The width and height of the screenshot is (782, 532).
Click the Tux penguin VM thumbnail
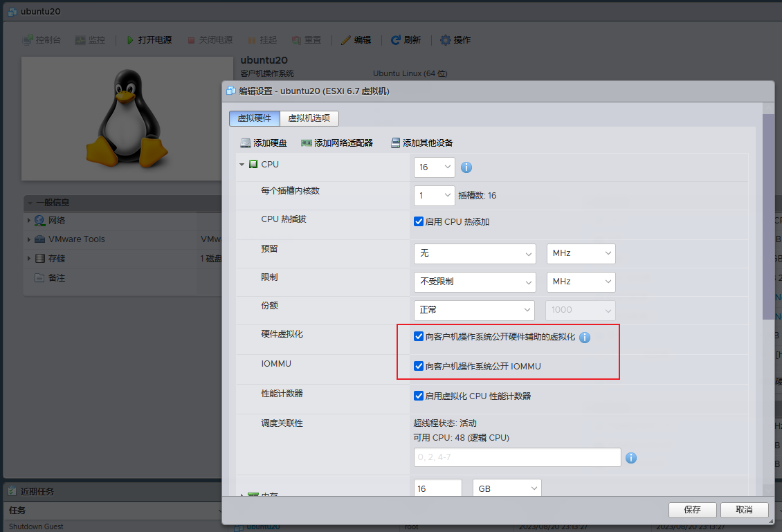pos(127,119)
